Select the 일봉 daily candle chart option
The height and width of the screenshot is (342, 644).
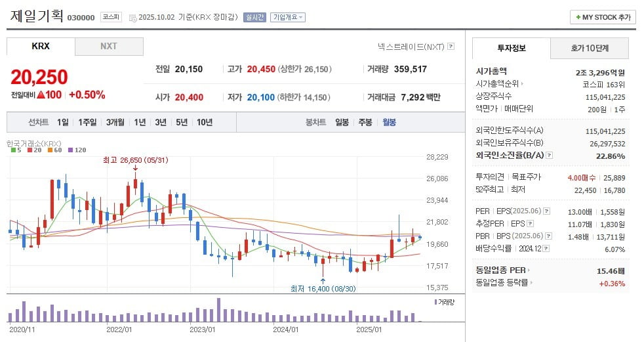342,122
